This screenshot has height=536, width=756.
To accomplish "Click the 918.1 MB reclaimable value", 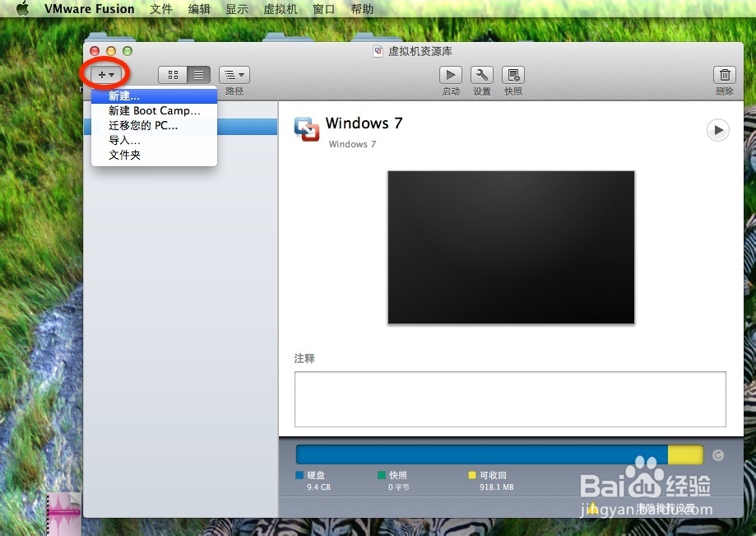I will (x=496, y=487).
